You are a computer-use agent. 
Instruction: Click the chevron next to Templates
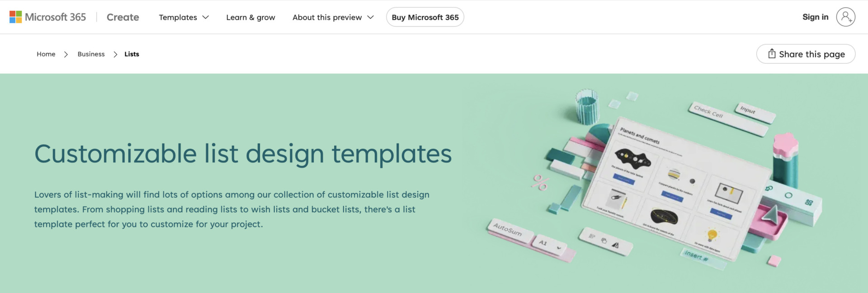[x=205, y=17]
